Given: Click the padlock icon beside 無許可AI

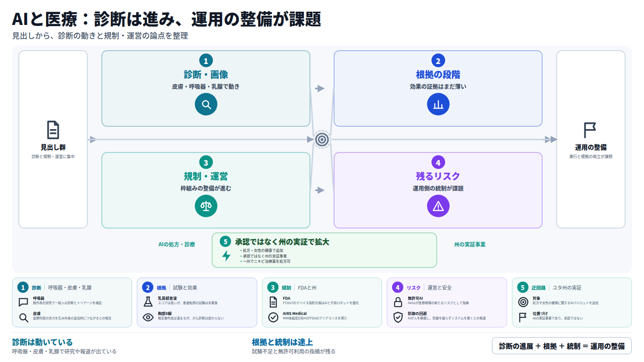Looking at the screenshot, I should coord(398,302).
